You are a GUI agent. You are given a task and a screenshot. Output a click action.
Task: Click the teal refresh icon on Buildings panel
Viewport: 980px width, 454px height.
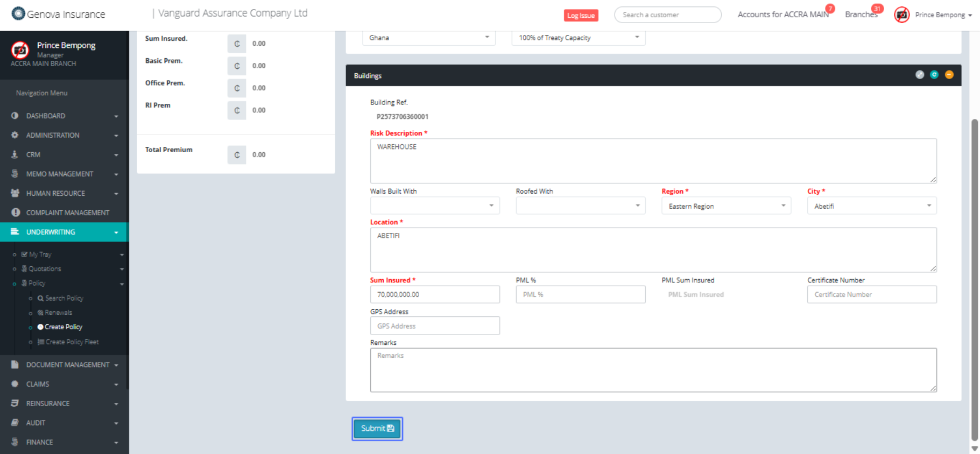pos(934,75)
